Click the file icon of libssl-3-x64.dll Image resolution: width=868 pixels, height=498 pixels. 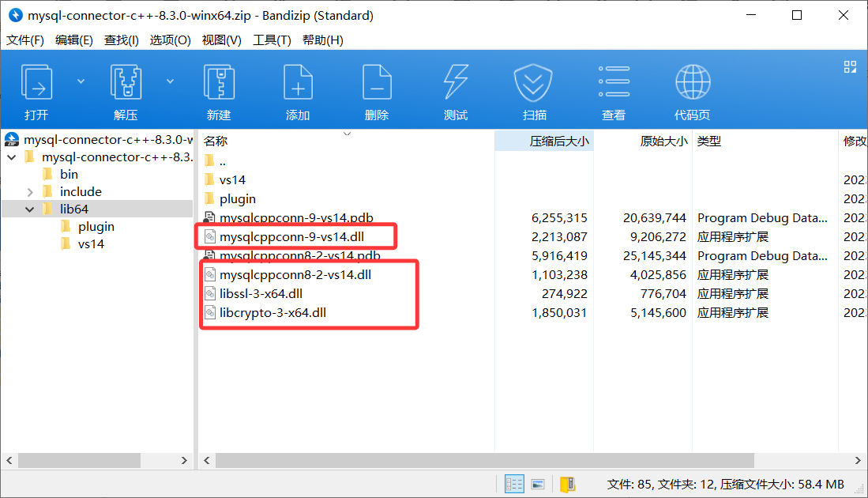click(x=210, y=293)
